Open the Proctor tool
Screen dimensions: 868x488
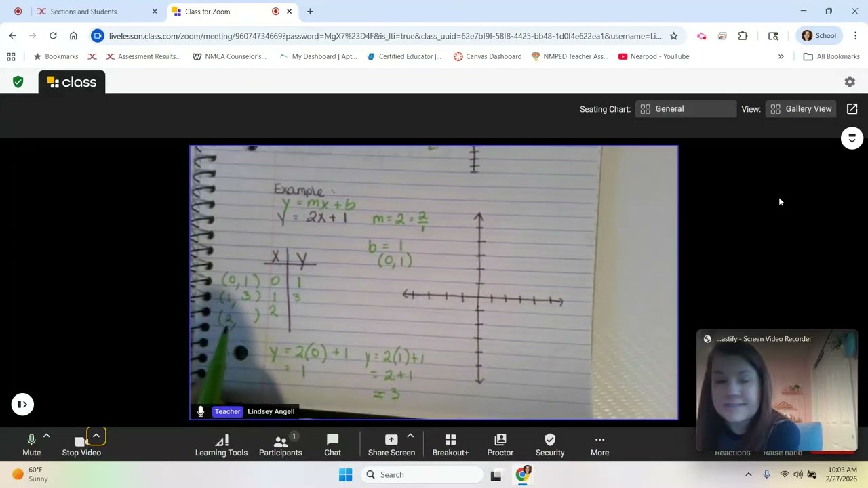pos(500,445)
